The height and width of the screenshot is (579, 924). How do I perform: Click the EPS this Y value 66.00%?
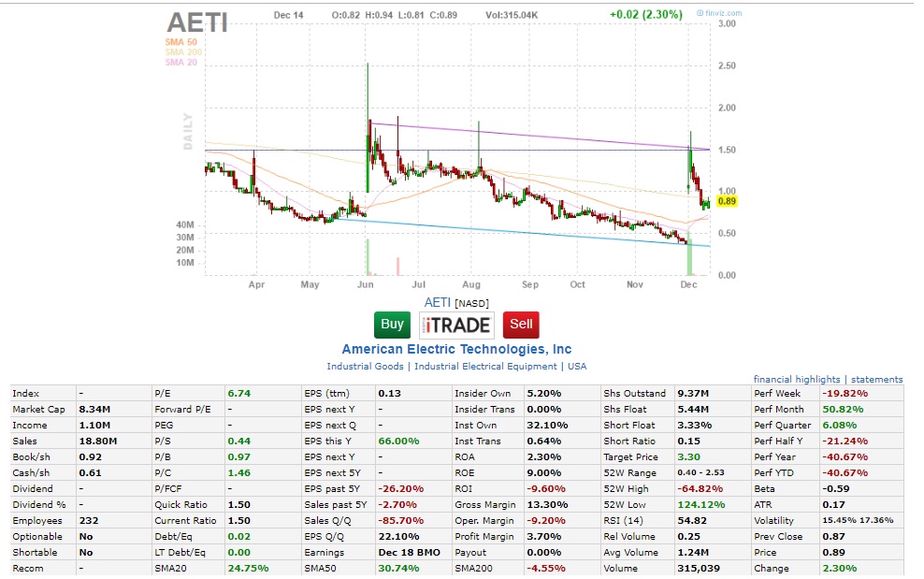pos(399,441)
